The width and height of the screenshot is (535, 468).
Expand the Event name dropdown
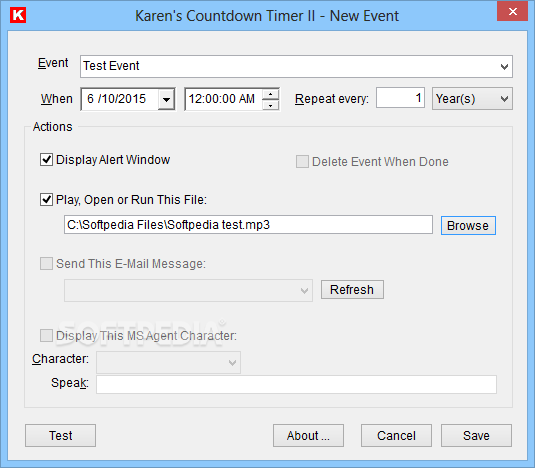pos(504,67)
